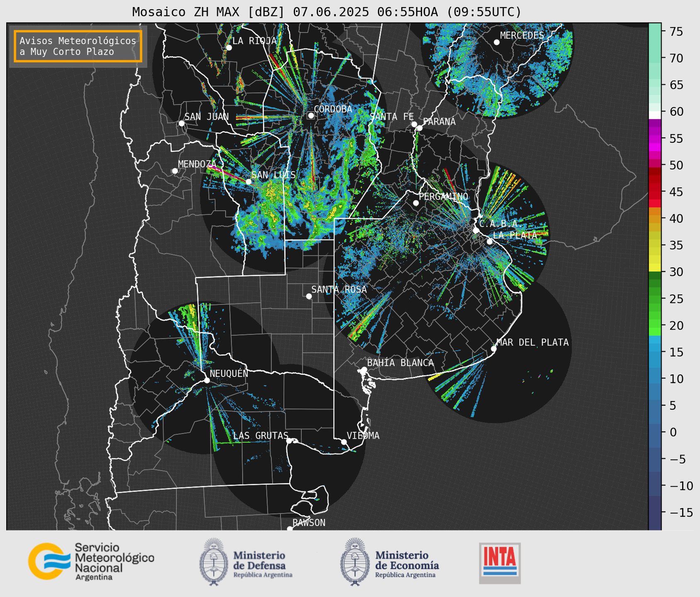
Task: Click the MAR DEL PLATA label text
Action: coord(532,342)
